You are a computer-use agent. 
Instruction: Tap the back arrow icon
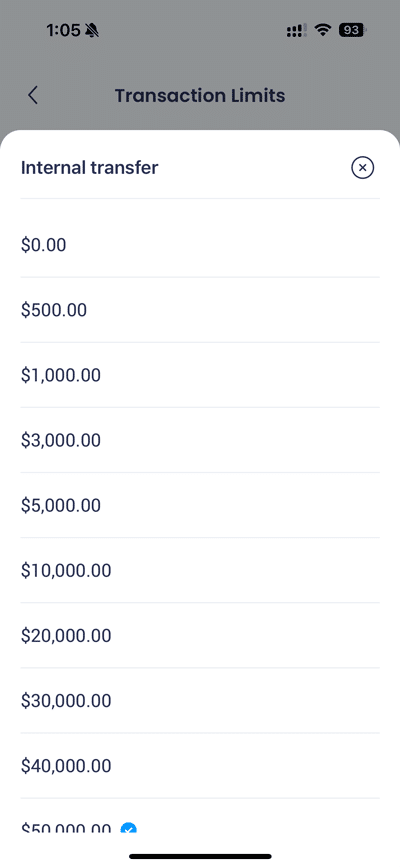click(33, 95)
